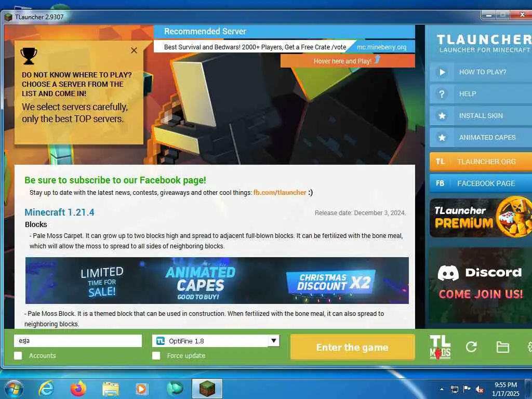Launch Internet Explorer from taskbar
The image size is (532, 399).
[46, 389]
